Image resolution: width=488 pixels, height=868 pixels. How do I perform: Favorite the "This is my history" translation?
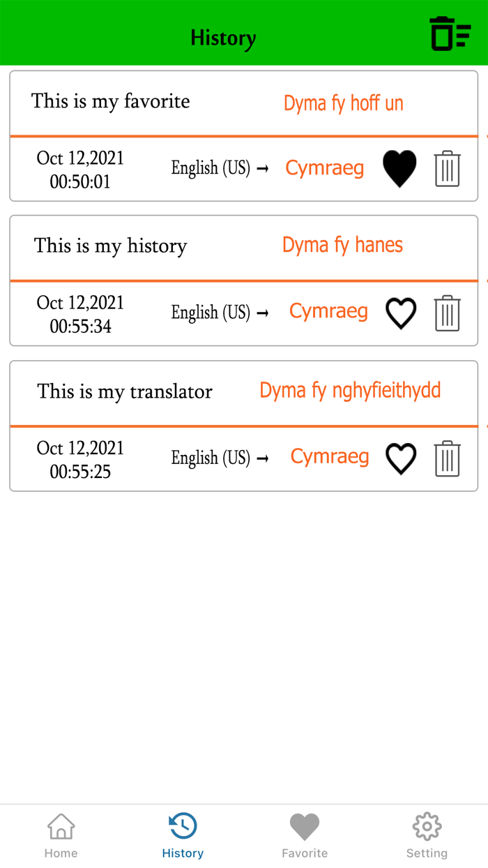coord(401,313)
